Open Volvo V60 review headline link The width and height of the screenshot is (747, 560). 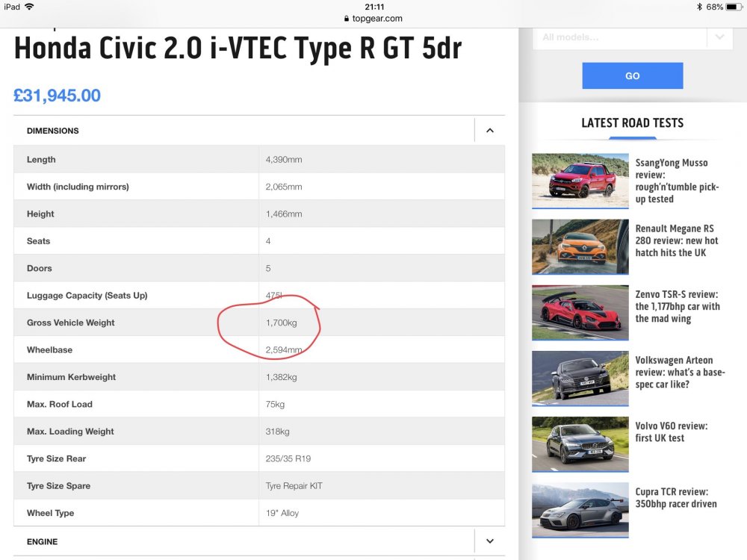(x=672, y=432)
